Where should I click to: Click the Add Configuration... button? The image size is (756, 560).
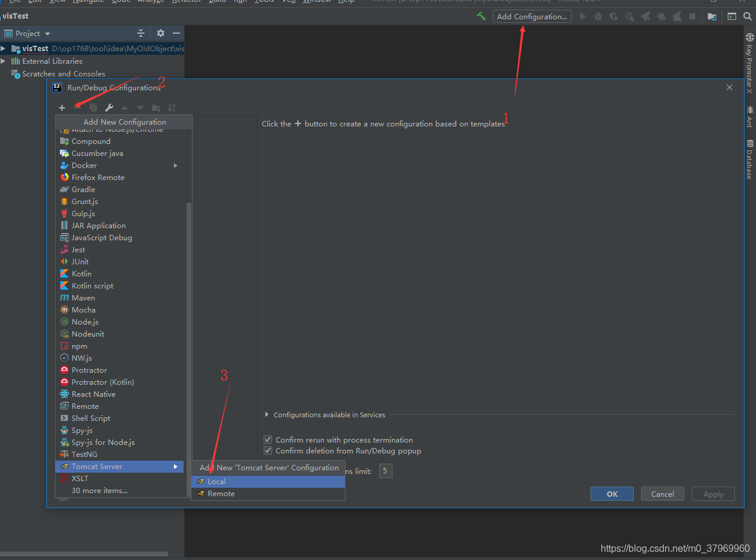click(532, 16)
